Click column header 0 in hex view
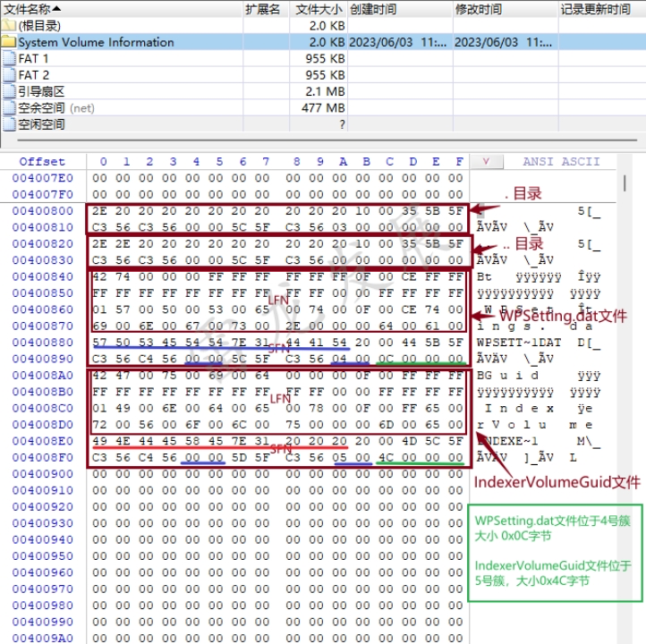The width and height of the screenshot is (646, 644). click(x=104, y=161)
